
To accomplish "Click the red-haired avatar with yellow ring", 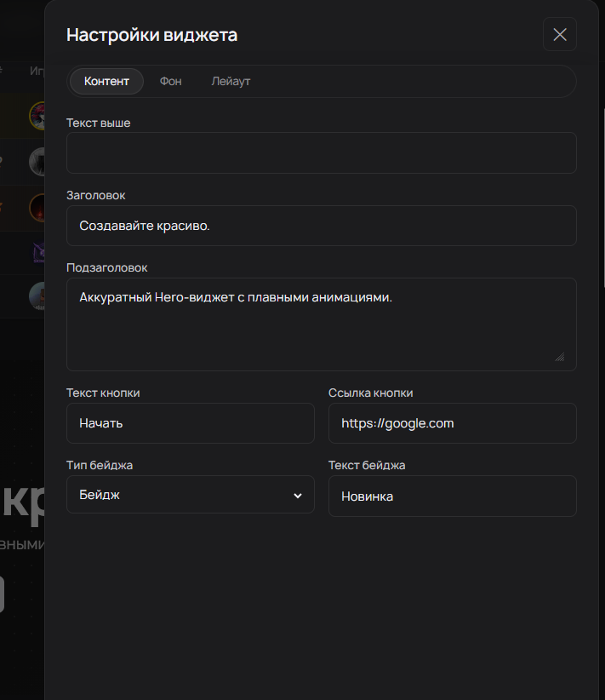I will coord(39,114).
